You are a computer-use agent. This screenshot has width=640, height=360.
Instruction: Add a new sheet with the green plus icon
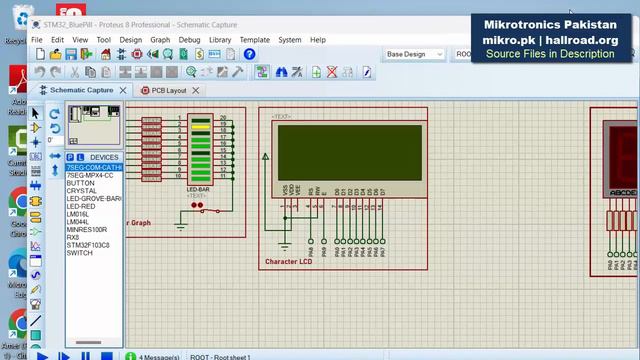[316, 72]
